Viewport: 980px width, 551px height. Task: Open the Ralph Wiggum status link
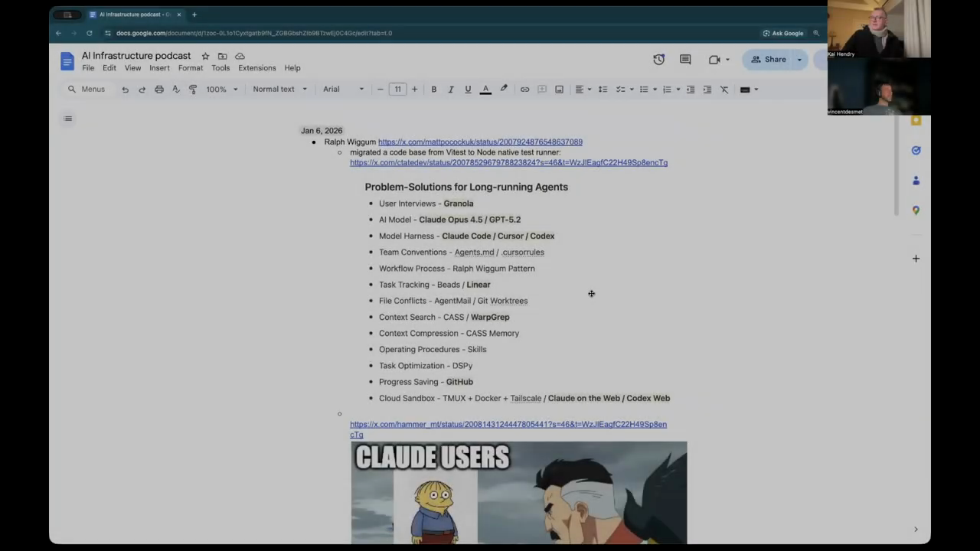click(480, 142)
